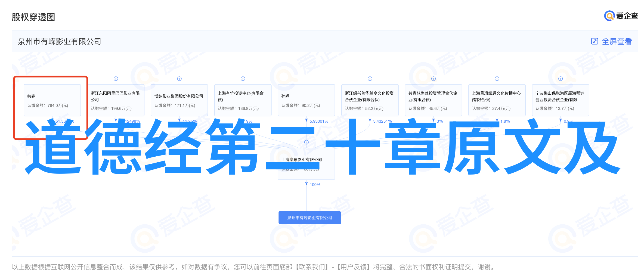Expand shareholders above 上海景璨续辉文化传播中心
644x279 pixels.
[x=497, y=79]
